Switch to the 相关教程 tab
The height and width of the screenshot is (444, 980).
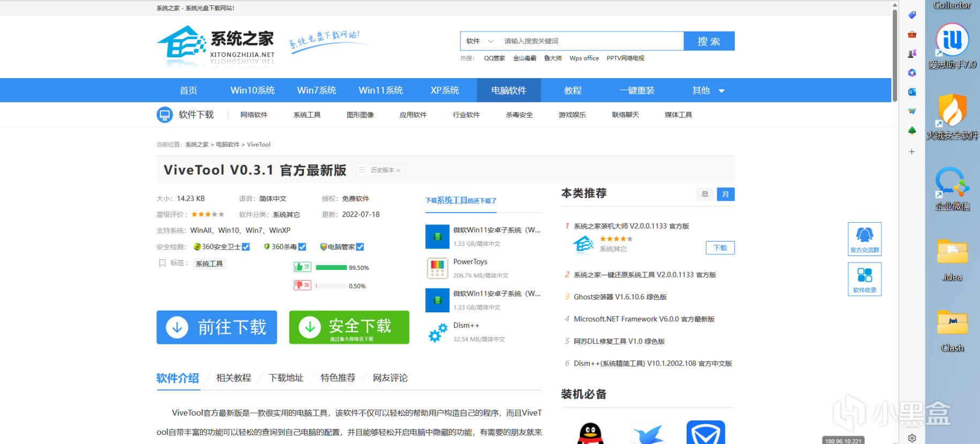(233, 378)
